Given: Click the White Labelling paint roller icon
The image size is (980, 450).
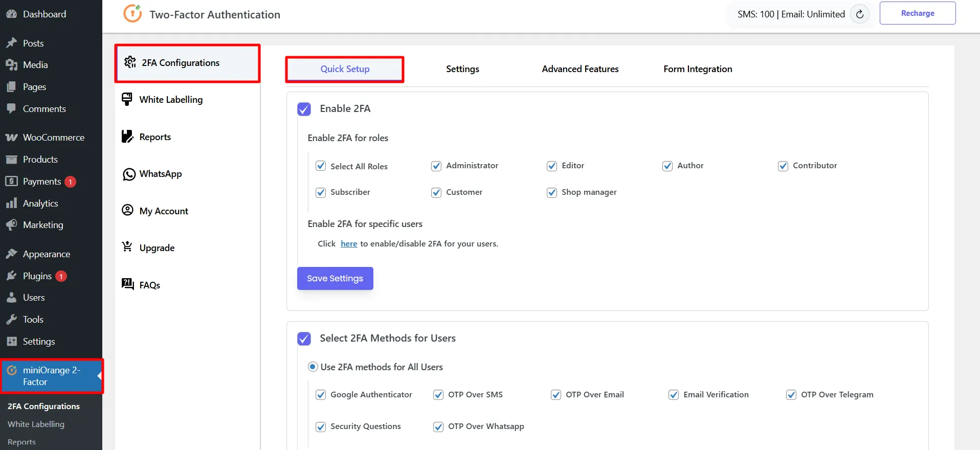Looking at the screenshot, I should point(127,99).
